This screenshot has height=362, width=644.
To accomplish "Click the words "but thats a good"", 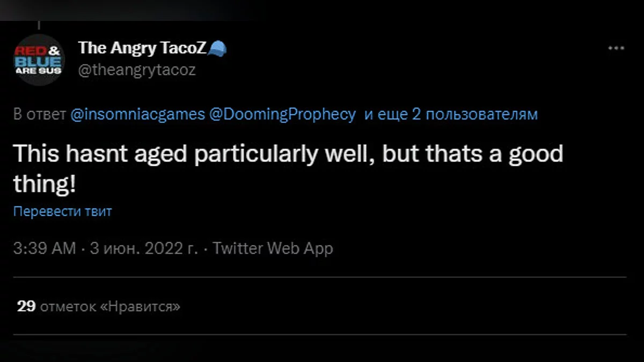I will [x=472, y=154].
